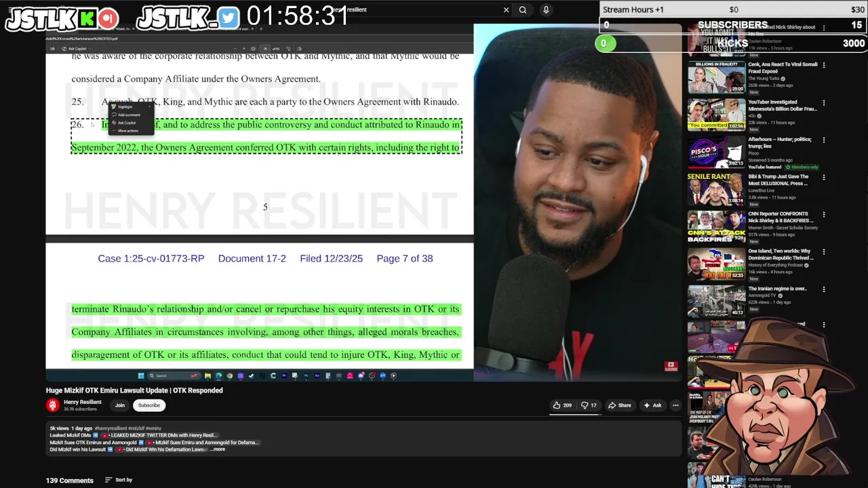Image resolution: width=868 pixels, height=488 pixels.
Task: Expand description with ...more
Action: [x=217, y=449]
